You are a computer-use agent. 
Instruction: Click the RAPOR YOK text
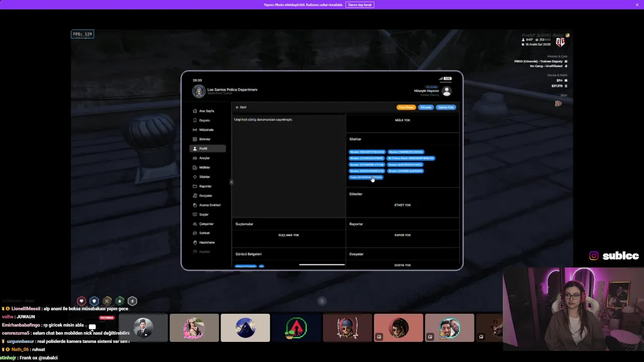tap(403, 235)
